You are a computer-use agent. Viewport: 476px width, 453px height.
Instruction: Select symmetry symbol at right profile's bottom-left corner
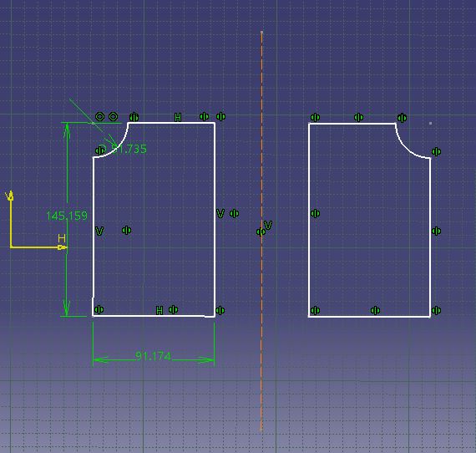pos(315,311)
